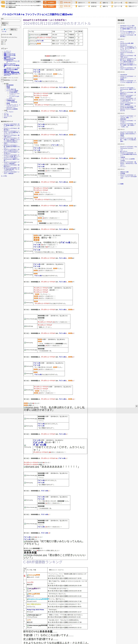This screenshot has width=138, height=644.
Task: Open 初めての方へ menu link
Action: click(x=7, y=53)
